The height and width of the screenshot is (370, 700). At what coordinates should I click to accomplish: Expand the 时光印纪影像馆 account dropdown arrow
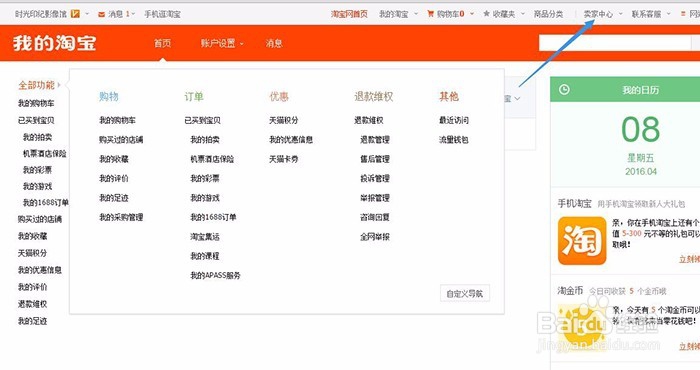pos(87,14)
